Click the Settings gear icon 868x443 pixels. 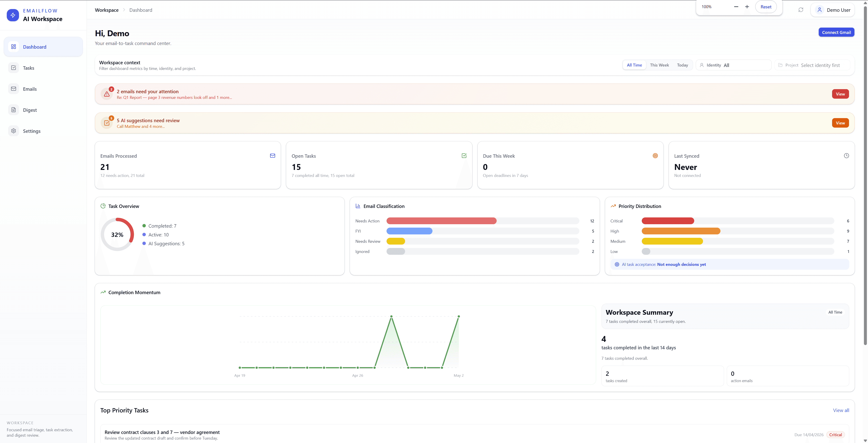click(14, 131)
